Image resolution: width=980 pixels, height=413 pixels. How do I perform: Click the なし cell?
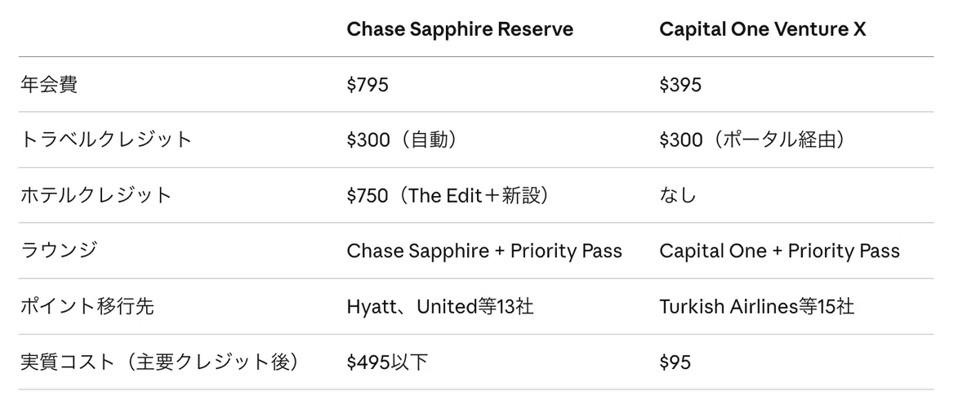pos(678,195)
